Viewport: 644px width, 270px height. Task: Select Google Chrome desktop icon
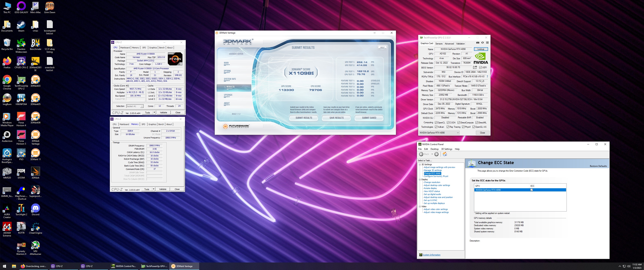[x=7, y=82]
